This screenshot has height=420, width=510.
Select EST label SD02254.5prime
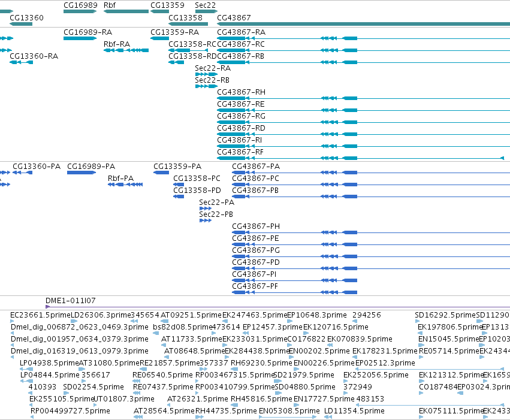pos(93,388)
